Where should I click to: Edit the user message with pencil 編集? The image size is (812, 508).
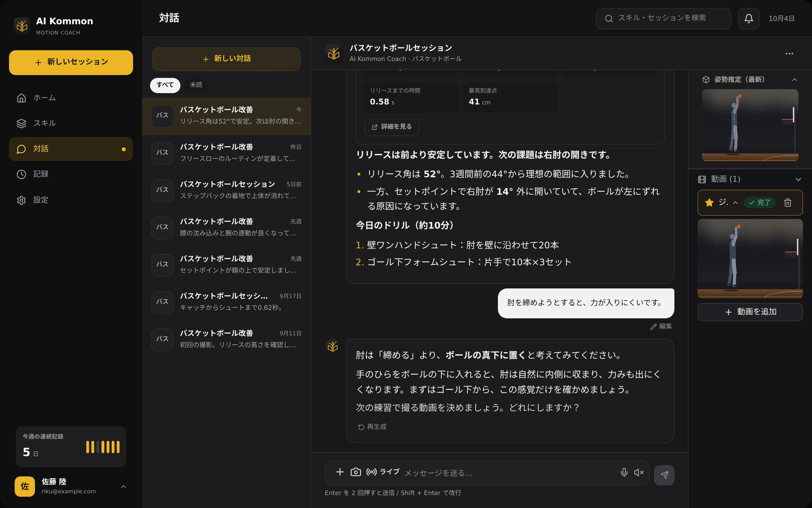coord(661,326)
